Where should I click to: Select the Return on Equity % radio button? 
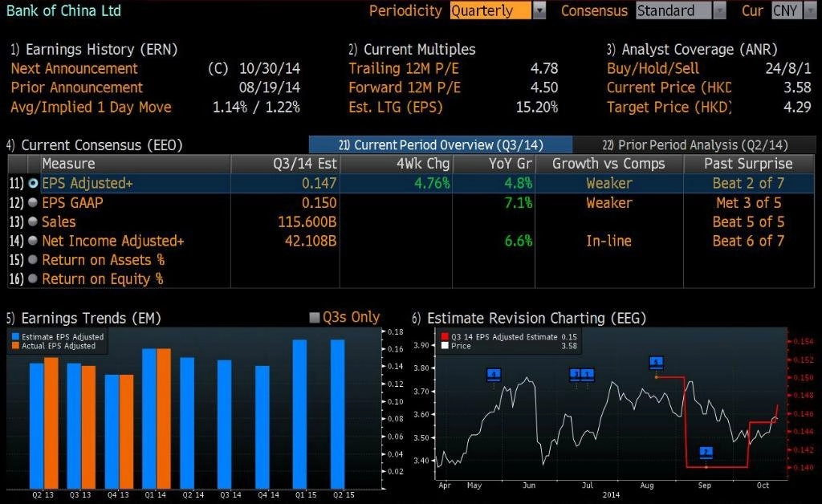(33, 279)
